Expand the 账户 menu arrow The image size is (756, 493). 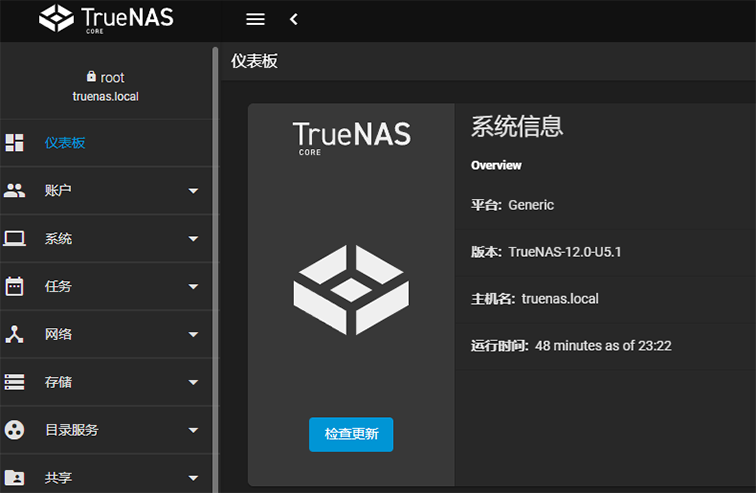[193, 191]
